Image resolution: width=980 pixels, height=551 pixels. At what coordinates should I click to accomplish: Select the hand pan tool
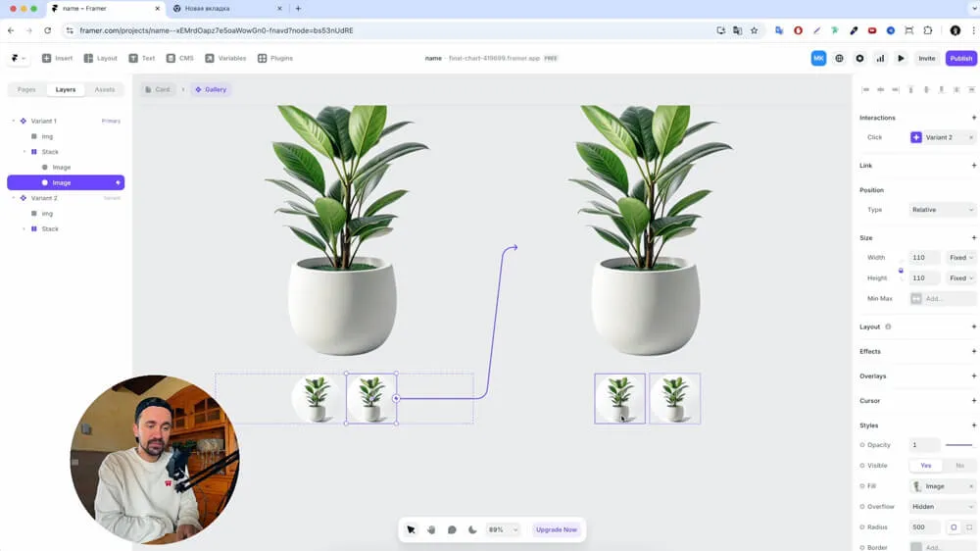pos(431,529)
